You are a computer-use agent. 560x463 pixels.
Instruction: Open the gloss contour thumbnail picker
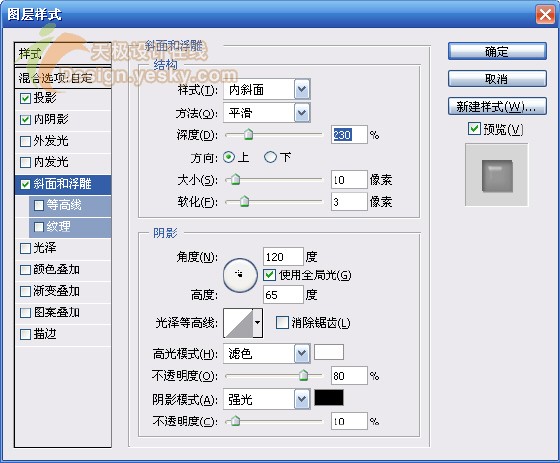(243, 323)
